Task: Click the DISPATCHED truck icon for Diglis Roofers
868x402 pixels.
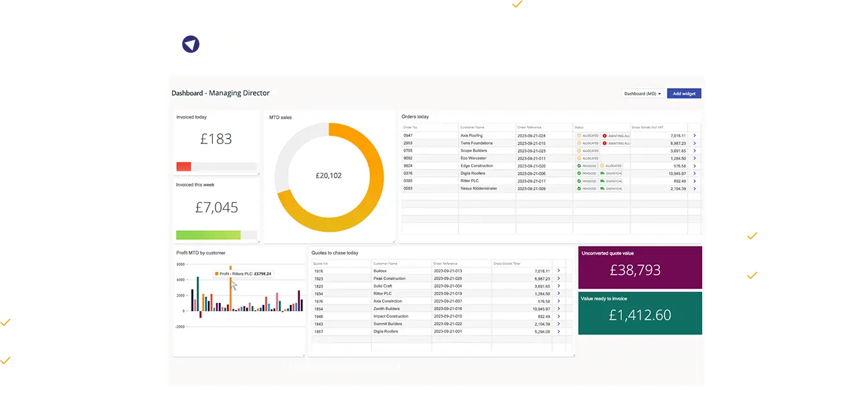Action: click(602, 173)
